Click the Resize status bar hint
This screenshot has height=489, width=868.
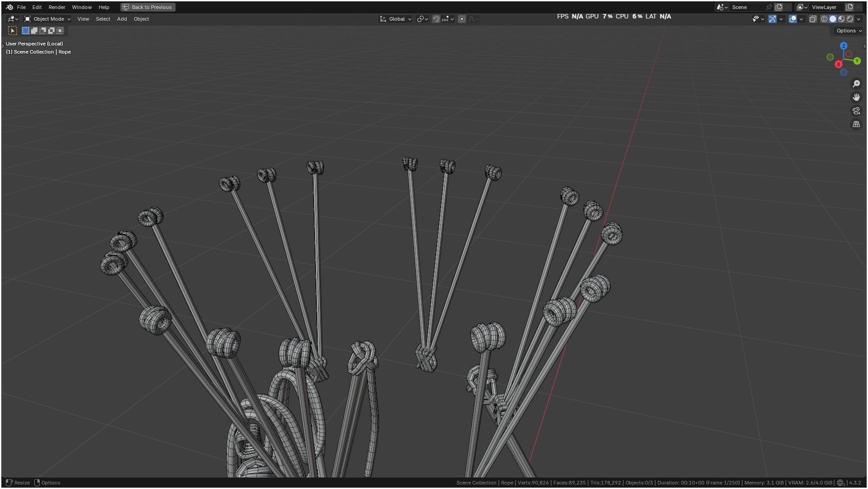[18, 483]
